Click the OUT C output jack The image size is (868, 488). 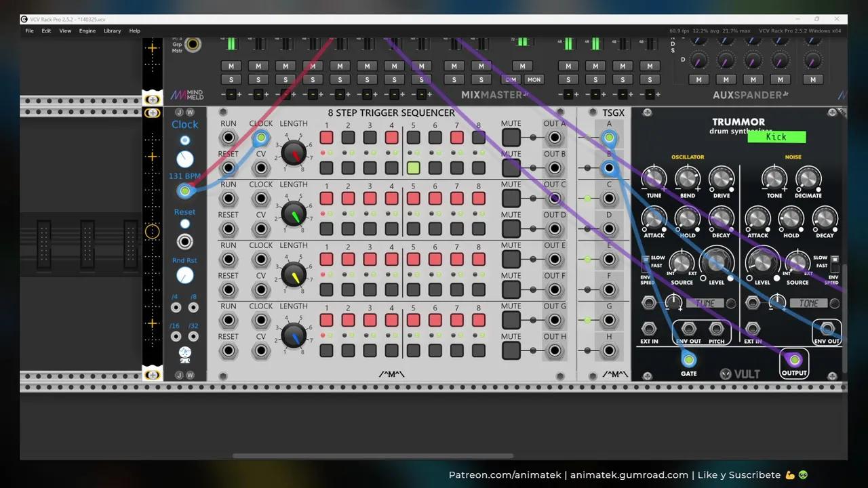555,199
